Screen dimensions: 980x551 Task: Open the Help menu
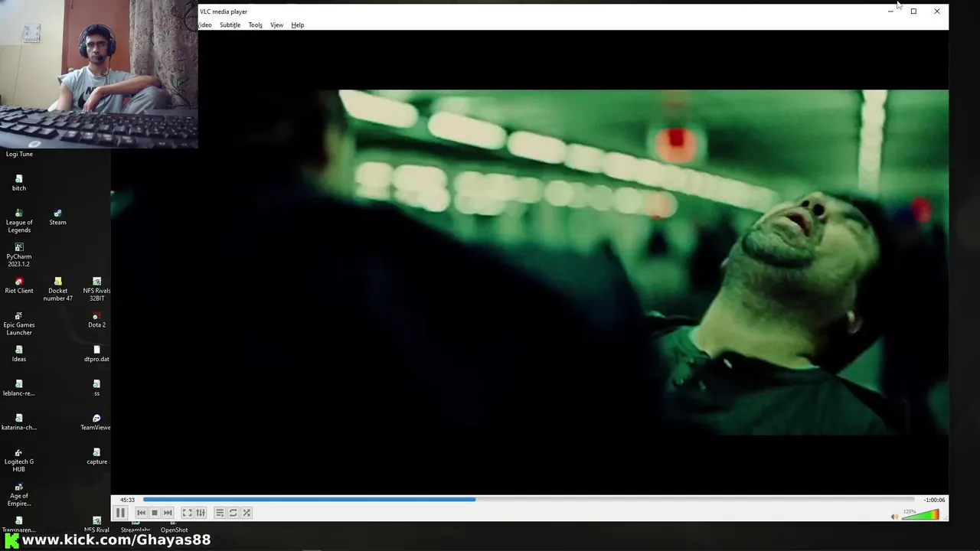click(x=297, y=25)
